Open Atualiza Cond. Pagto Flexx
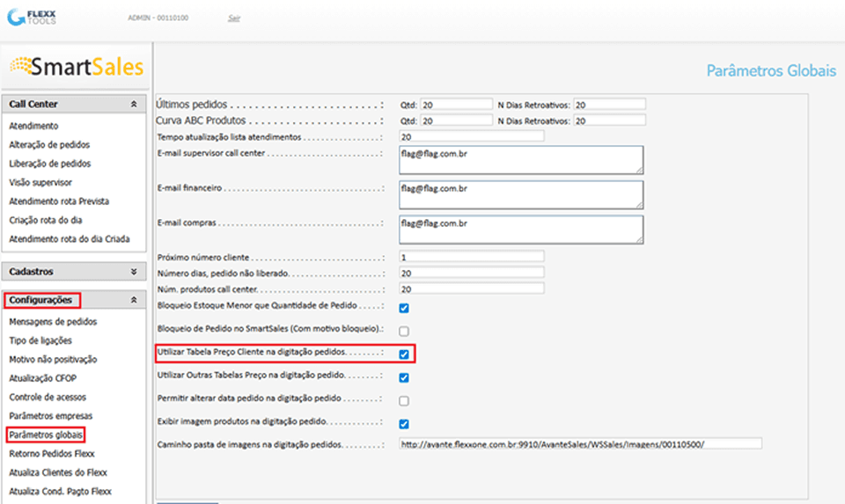The image size is (845, 504). click(x=61, y=491)
